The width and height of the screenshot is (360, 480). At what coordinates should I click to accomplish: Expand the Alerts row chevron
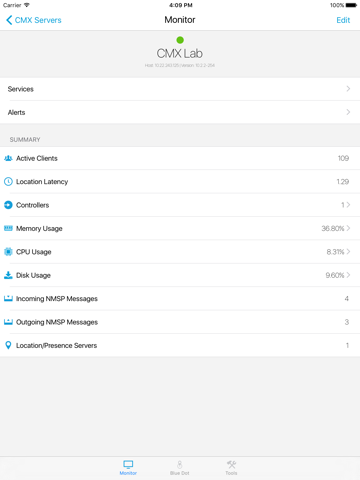tap(348, 112)
